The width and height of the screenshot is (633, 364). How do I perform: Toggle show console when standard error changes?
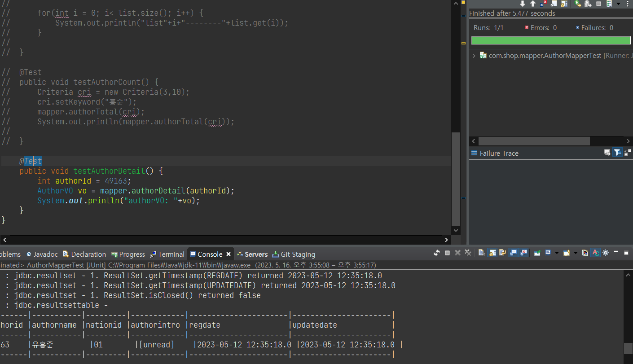pos(523,253)
